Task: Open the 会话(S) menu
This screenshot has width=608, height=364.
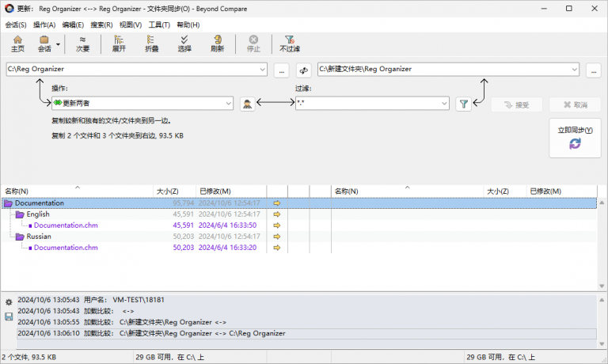Action: click(16, 25)
